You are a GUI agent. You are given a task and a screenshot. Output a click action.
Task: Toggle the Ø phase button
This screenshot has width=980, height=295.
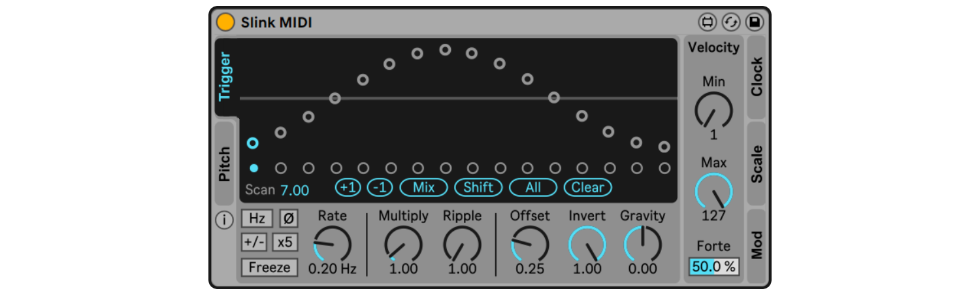(x=288, y=218)
